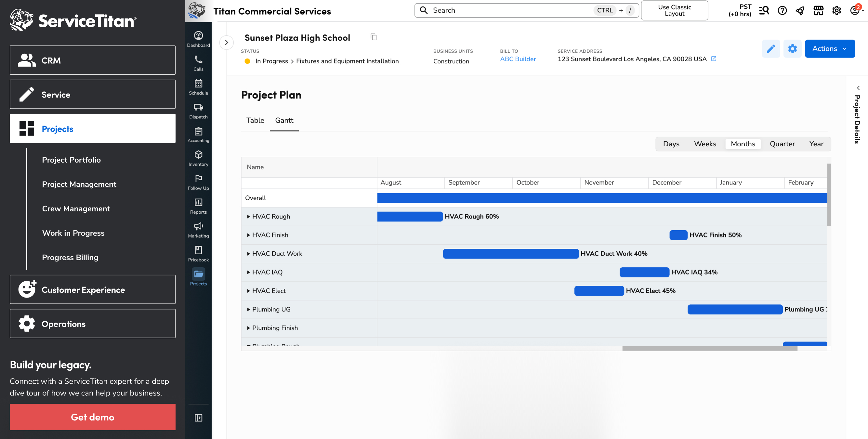Click the HVAC Duct Work progress bar
Screen dimensions: 868x439
point(510,254)
